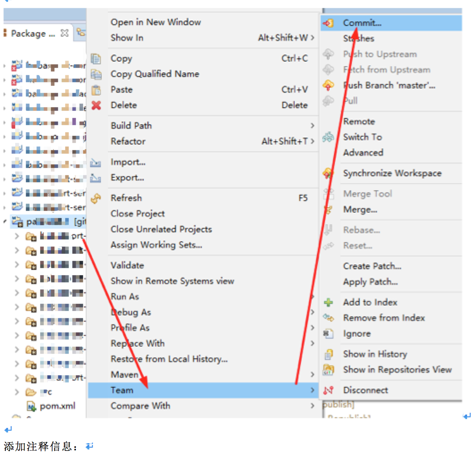
Task: Click the red X Delete icon
Action: 96,105
